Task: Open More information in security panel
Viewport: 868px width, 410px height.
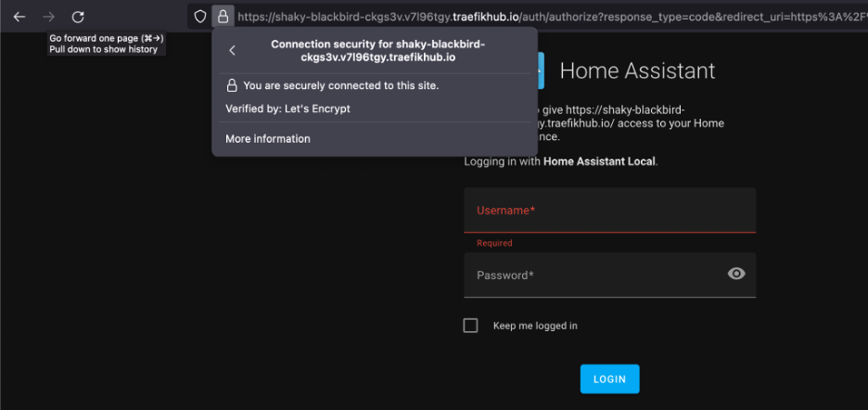Action: click(268, 139)
